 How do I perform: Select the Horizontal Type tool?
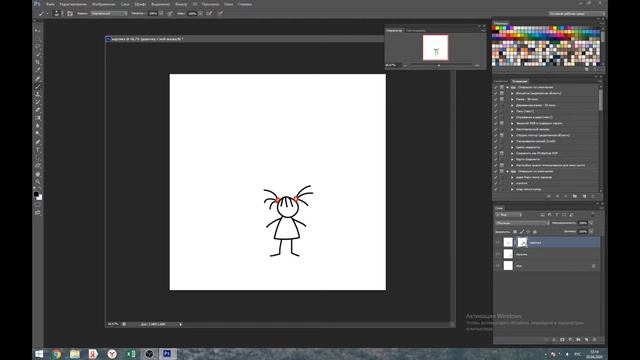38,150
